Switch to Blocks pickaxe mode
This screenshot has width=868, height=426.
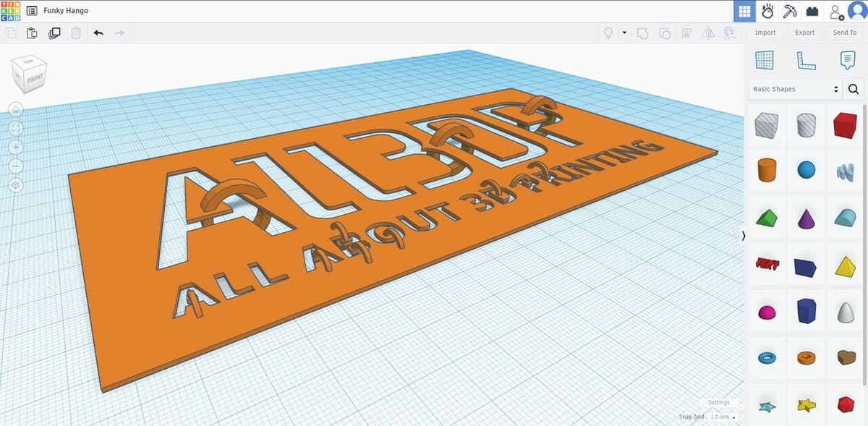pos(790,11)
